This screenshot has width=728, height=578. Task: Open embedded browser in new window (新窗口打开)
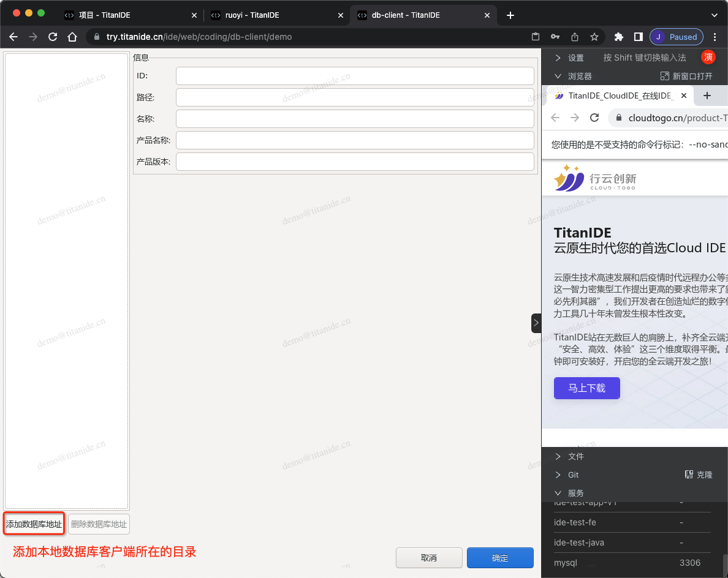coord(686,76)
